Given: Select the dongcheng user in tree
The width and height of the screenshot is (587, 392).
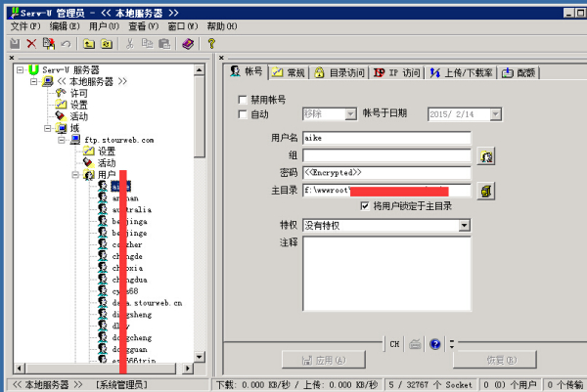Looking at the screenshot, I should click(x=132, y=338).
